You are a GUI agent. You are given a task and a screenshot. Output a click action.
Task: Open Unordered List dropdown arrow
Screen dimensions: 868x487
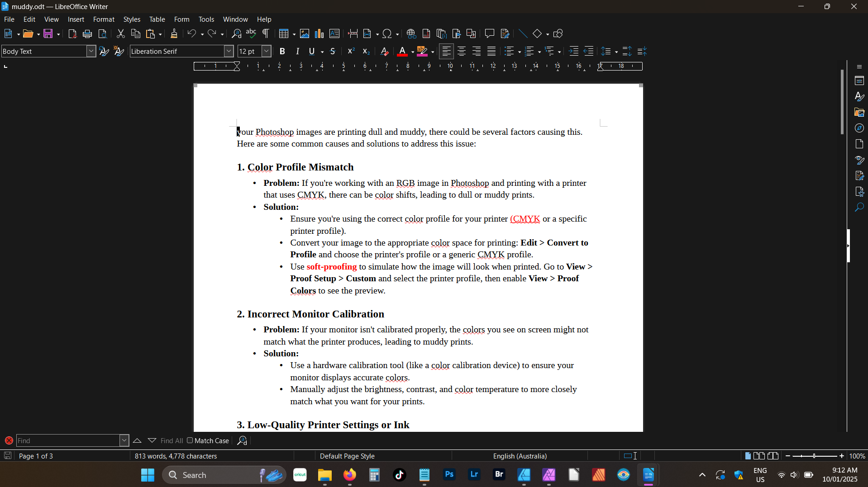point(519,52)
